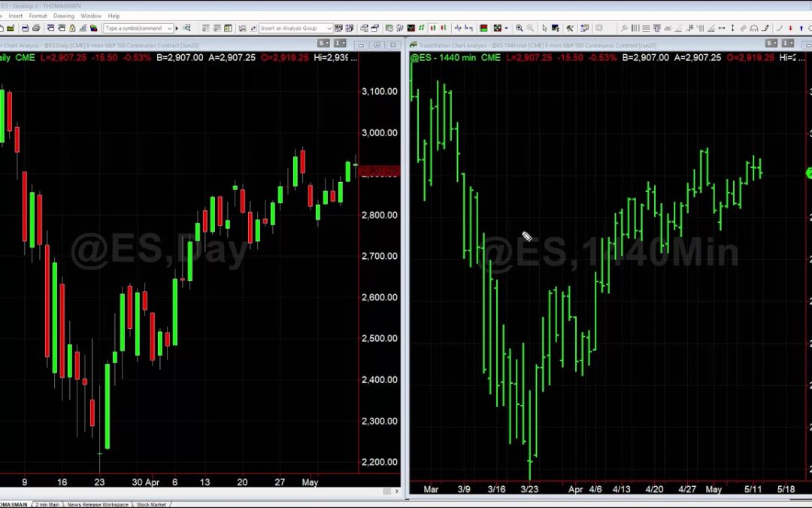Toggle the tick bars display icon

(x=459, y=29)
